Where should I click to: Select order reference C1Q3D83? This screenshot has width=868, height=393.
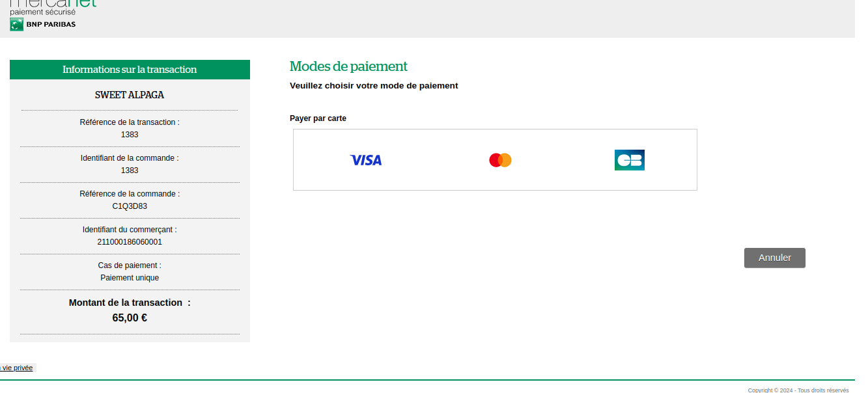(x=130, y=206)
